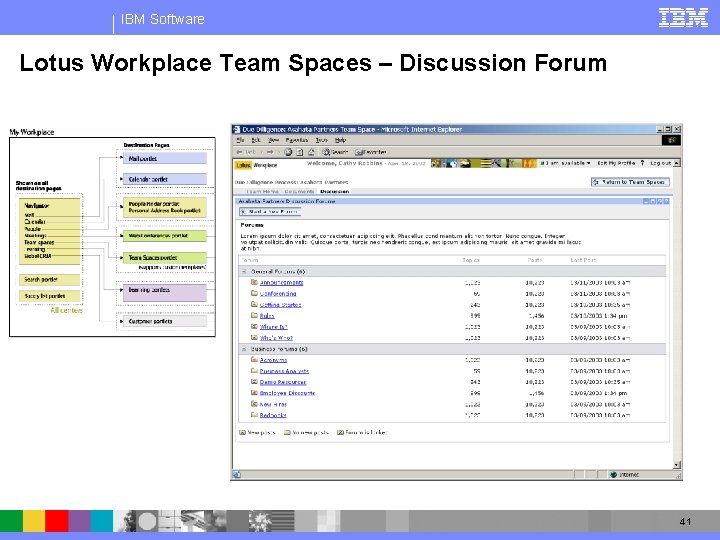Click the page icon in IE status bar
This screenshot has height=540, width=720.
[x=236, y=475]
